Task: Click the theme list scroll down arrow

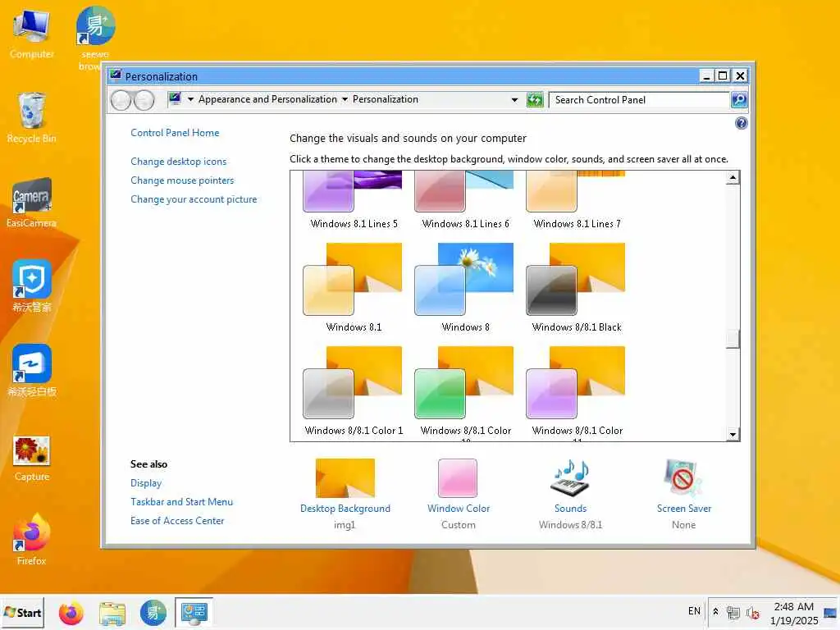Action: pos(733,435)
